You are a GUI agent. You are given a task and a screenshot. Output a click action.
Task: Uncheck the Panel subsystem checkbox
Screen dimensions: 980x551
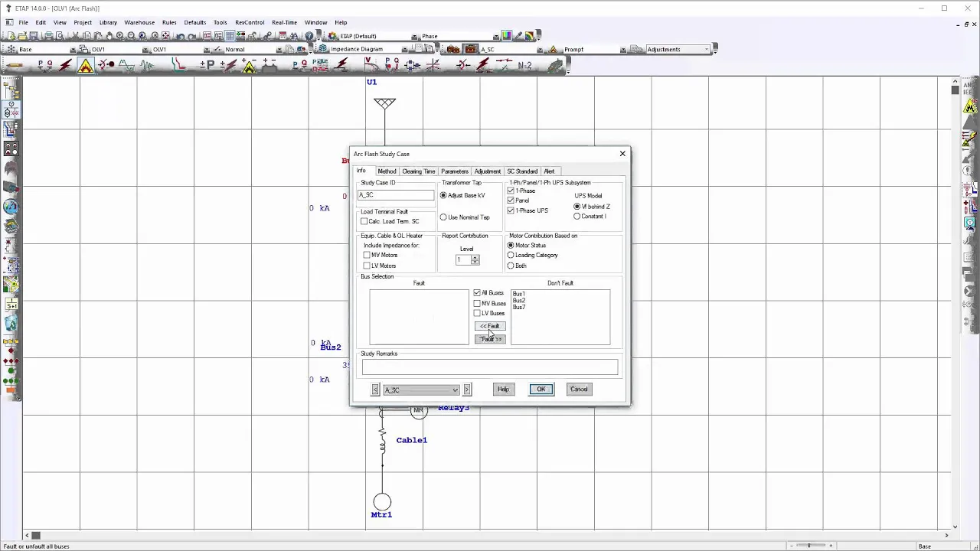click(x=511, y=201)
